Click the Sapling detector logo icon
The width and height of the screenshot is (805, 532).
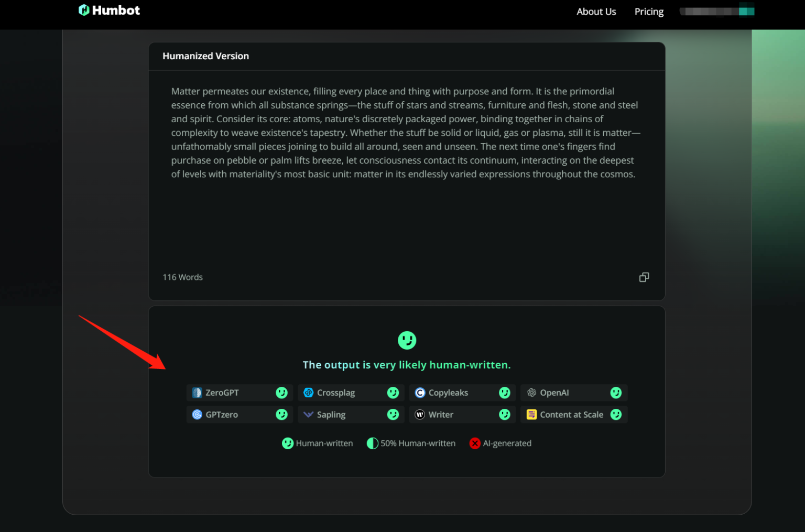click(x=309, y=415)
